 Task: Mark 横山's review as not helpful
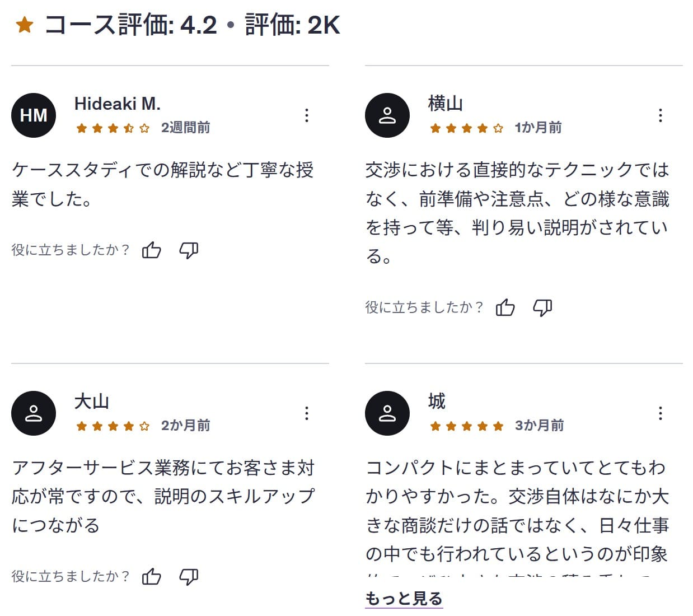[542, 308]
